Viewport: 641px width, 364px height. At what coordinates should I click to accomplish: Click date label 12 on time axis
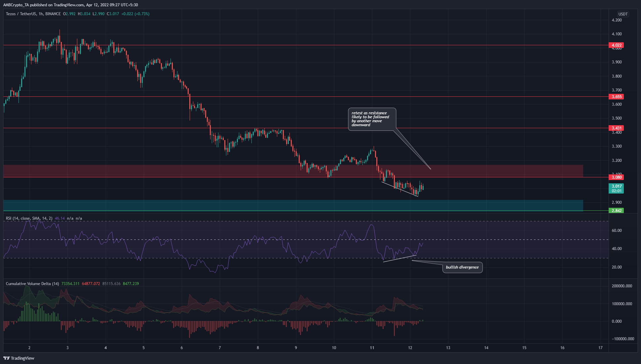click(x=410, y=347)
